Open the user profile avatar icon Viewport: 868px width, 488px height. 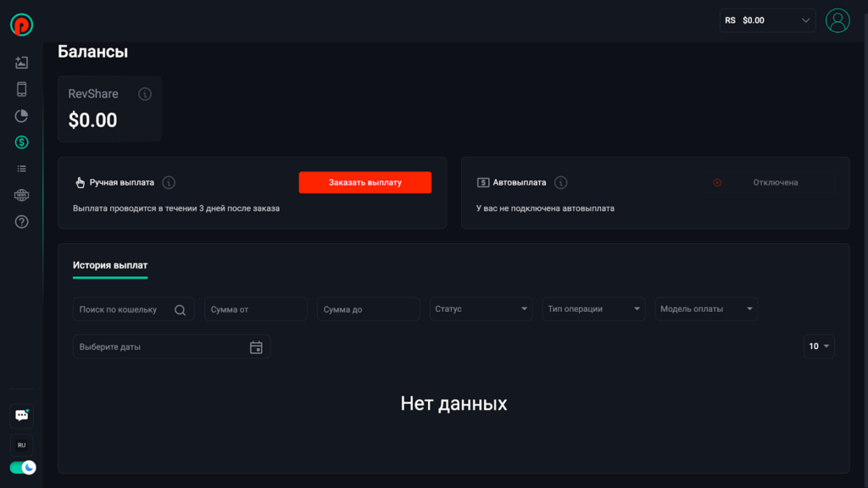click(837, 20)
